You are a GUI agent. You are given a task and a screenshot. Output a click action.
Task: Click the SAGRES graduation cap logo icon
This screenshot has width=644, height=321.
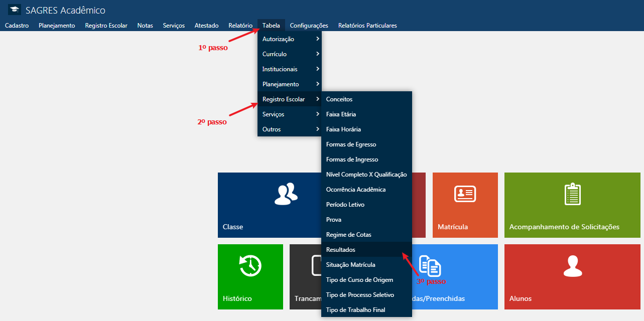15,10
